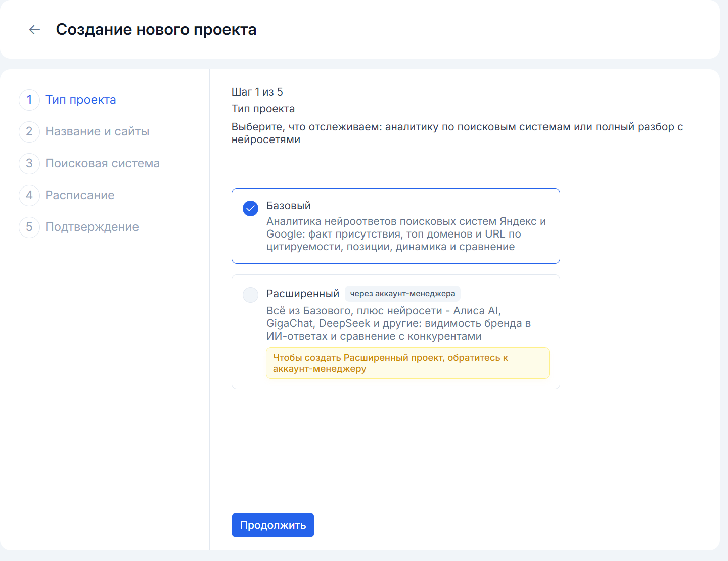
Task: Click the Тип проекта subheading in content
Action: [x=263, y=109]
